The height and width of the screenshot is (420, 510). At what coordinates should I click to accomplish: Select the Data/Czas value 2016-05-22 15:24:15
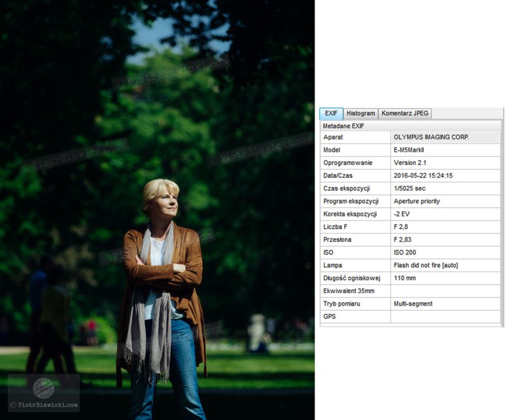423,175
